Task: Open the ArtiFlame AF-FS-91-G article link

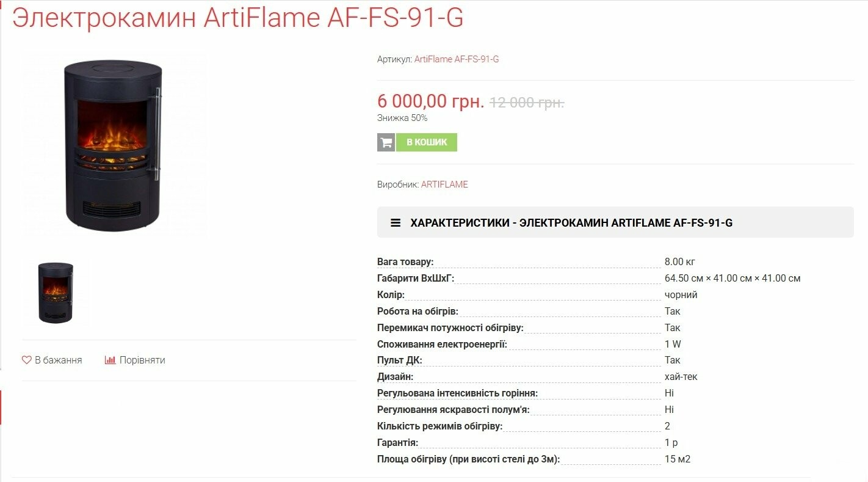Action: [x=457, y=59]
